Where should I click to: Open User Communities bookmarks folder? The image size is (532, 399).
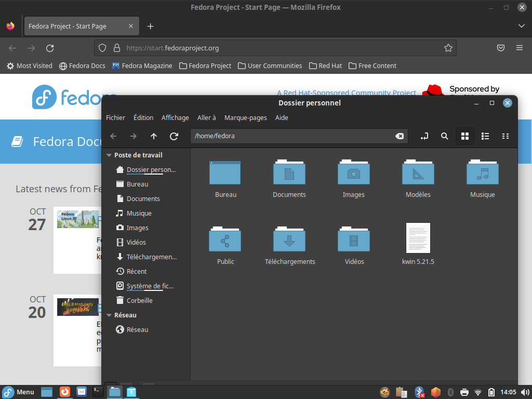click(270, 66)
